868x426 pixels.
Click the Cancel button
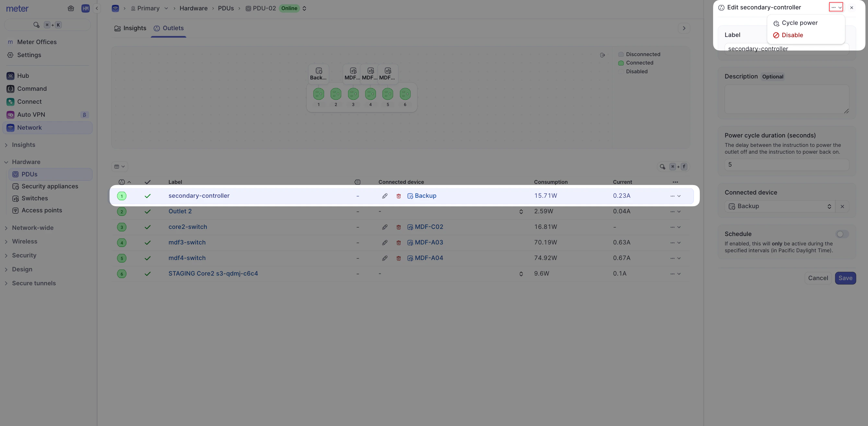(x=817, y=278)
